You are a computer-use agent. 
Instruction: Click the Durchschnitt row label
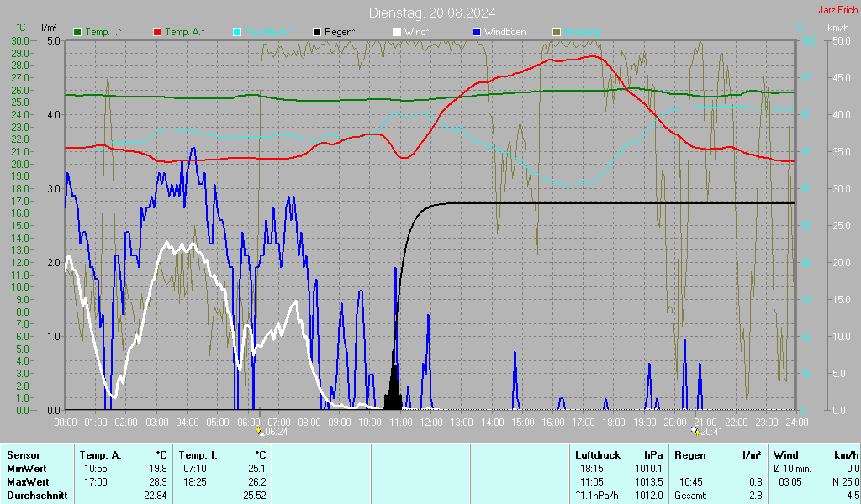37,495
